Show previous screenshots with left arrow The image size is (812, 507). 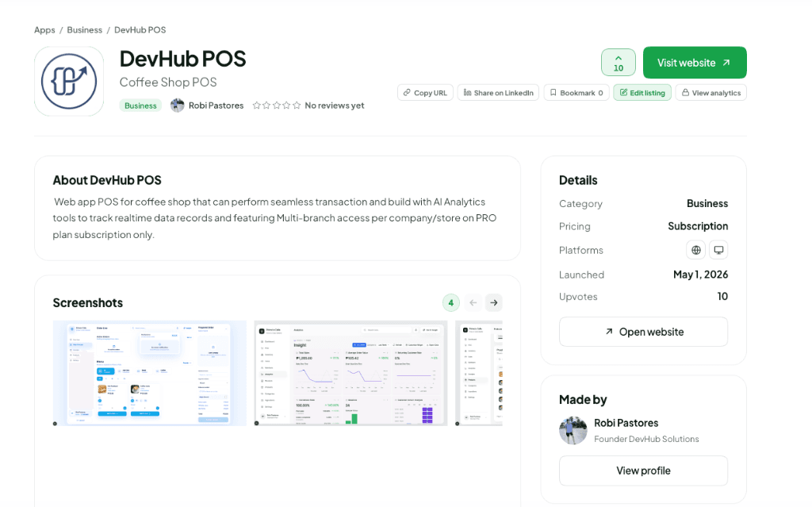(473, 303)
